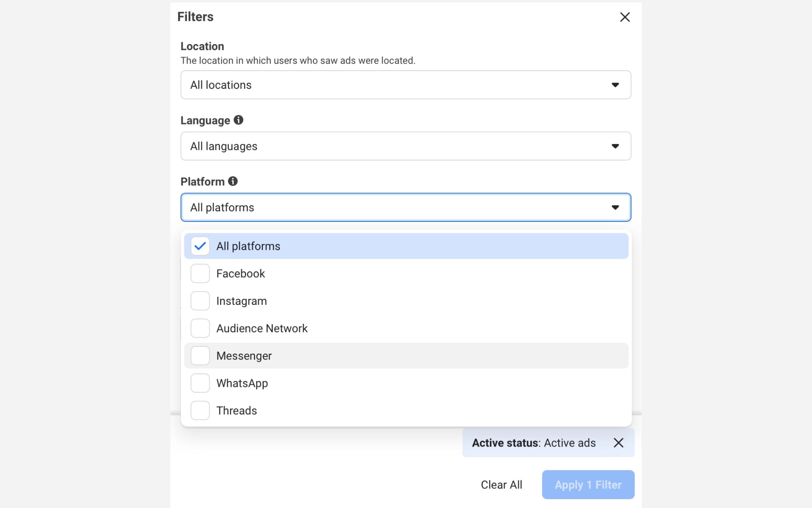812x508 pixels.
Task: Check the WhatsApp checkbox
Action: [200, 383]
